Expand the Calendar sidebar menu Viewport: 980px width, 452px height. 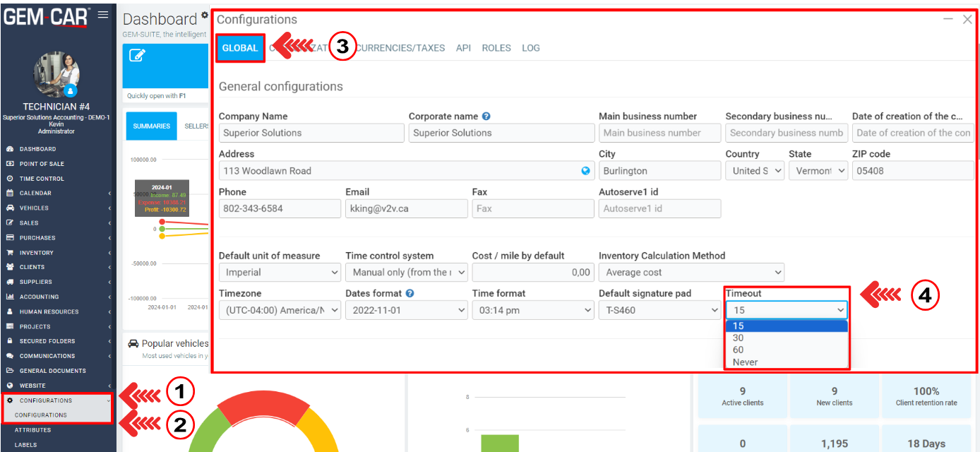[x=35, y=194]
